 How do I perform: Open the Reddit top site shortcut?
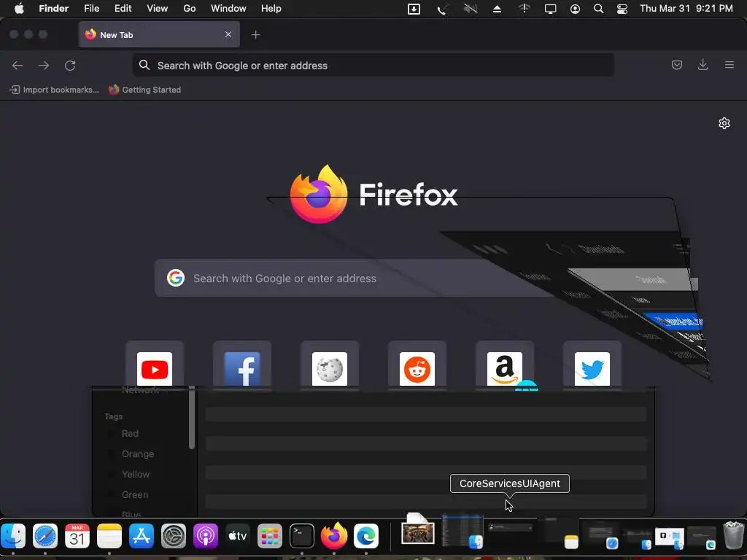point(417,366)
